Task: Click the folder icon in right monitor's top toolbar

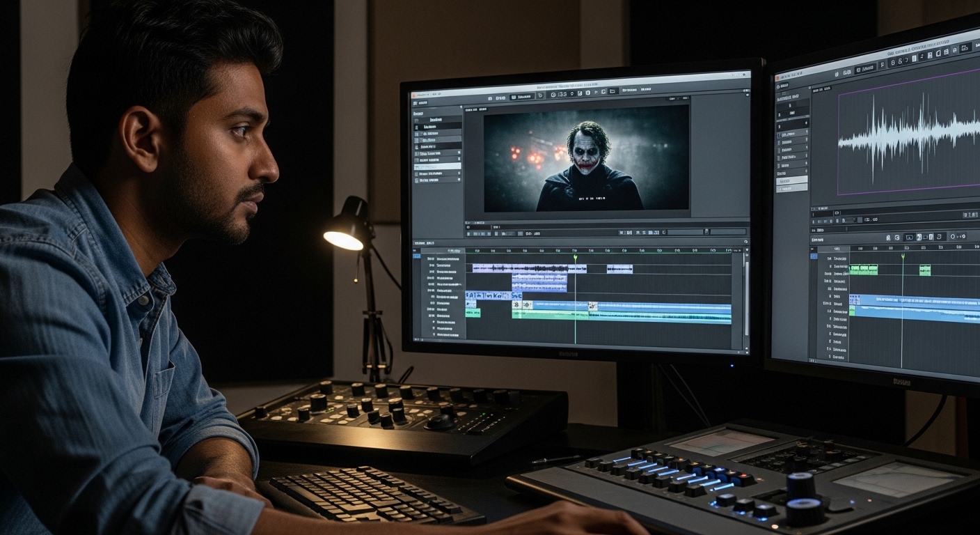Action: (x=965, y=48)
